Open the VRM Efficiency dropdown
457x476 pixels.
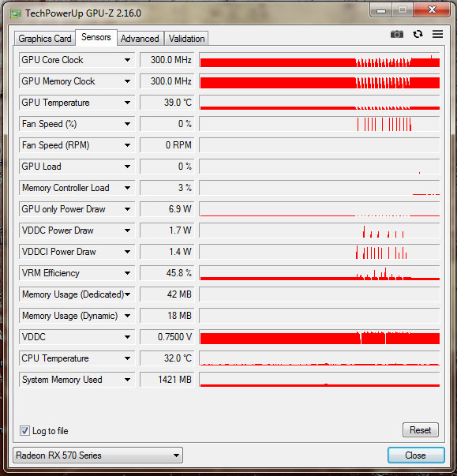coord(127,273)
